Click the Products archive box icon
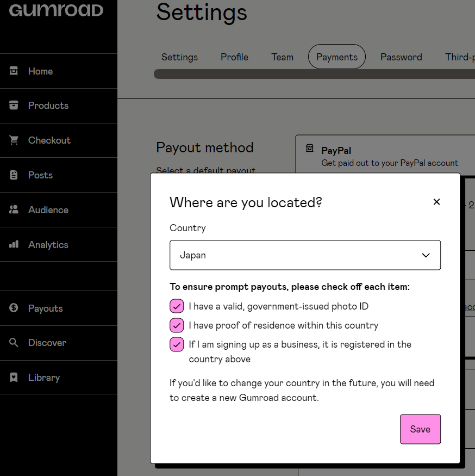The image size is (475, 476). (x=14, y=106)
